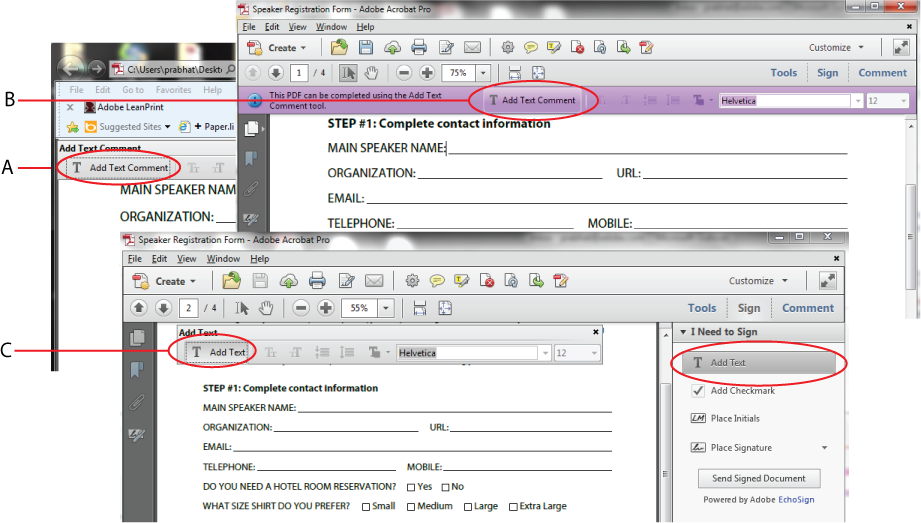Zoom in with the plus button in upper Acrobat window

point(427,73)
